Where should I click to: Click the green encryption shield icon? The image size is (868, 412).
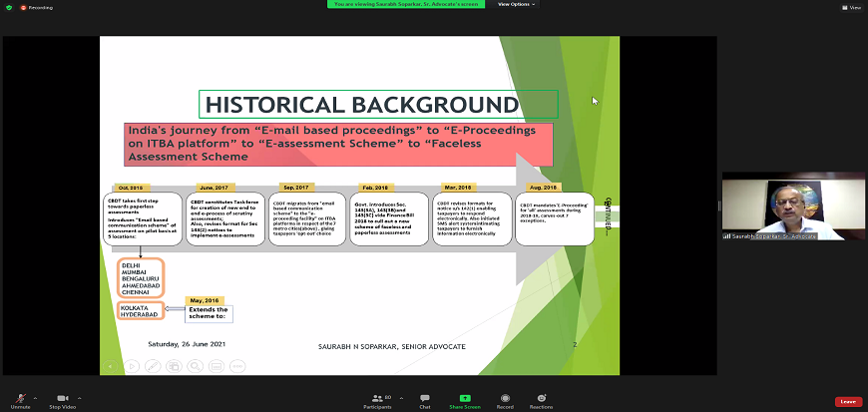click(x=8, y=7)
